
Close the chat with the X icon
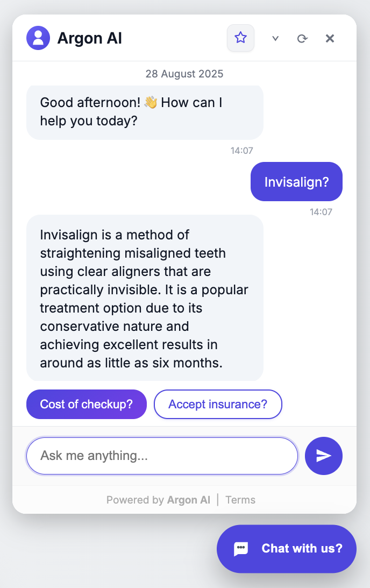[x=330, y=38]
